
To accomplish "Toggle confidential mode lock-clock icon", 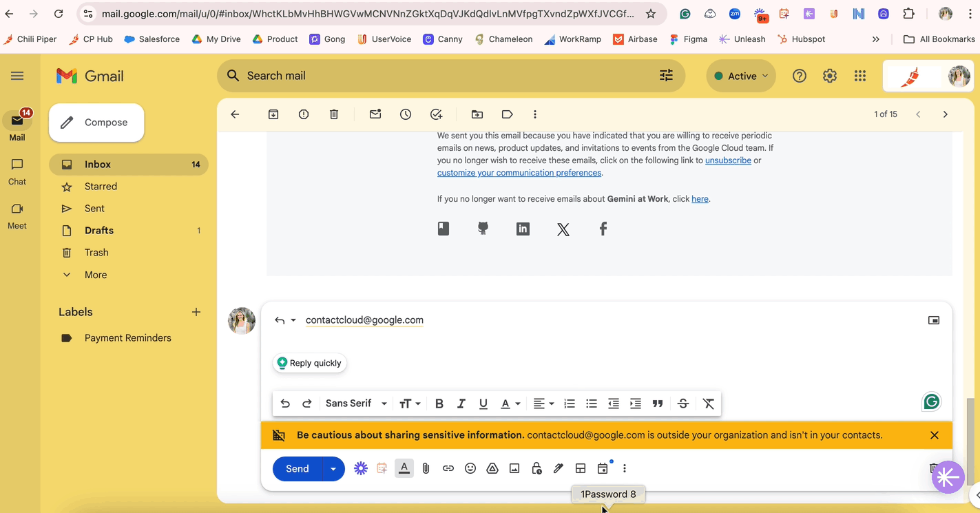I will 536,468.
